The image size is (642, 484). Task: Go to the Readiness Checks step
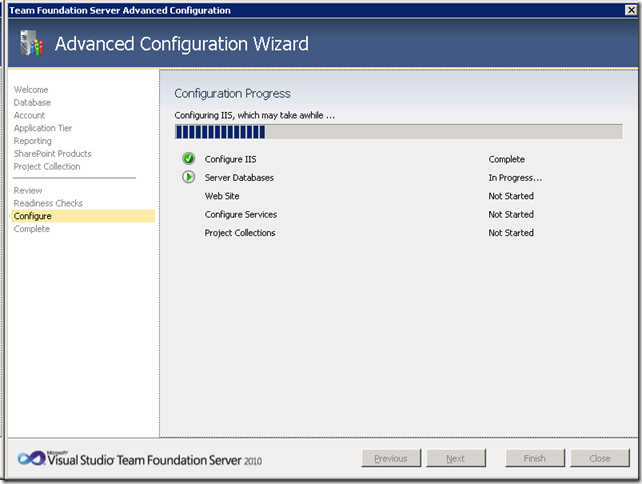click(x=48, y=203)
